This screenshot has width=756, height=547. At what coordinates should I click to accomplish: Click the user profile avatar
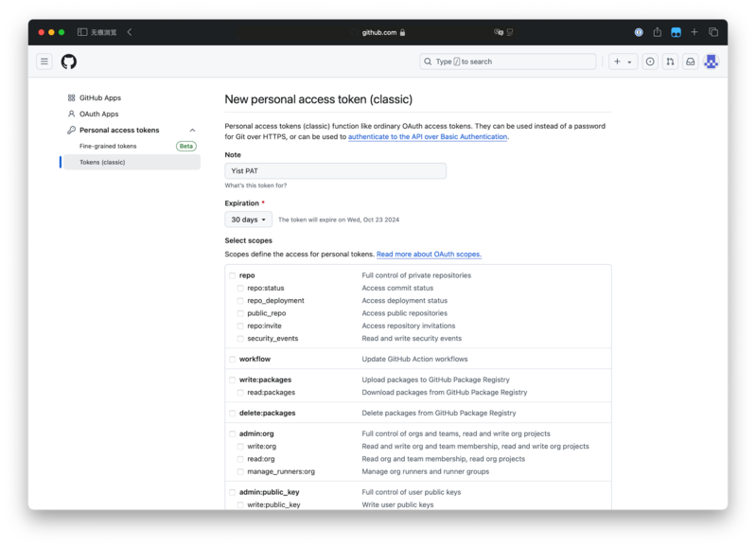[x=712, y=62]
